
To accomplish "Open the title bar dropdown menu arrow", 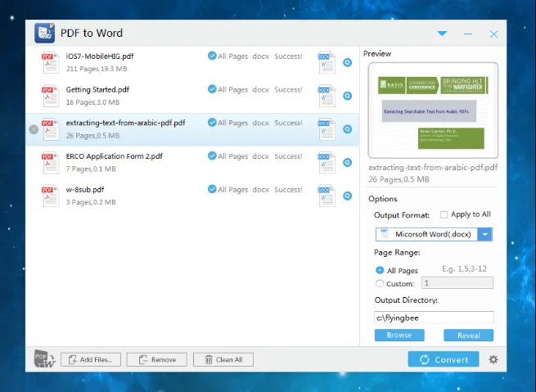I will tap(442, 34).
